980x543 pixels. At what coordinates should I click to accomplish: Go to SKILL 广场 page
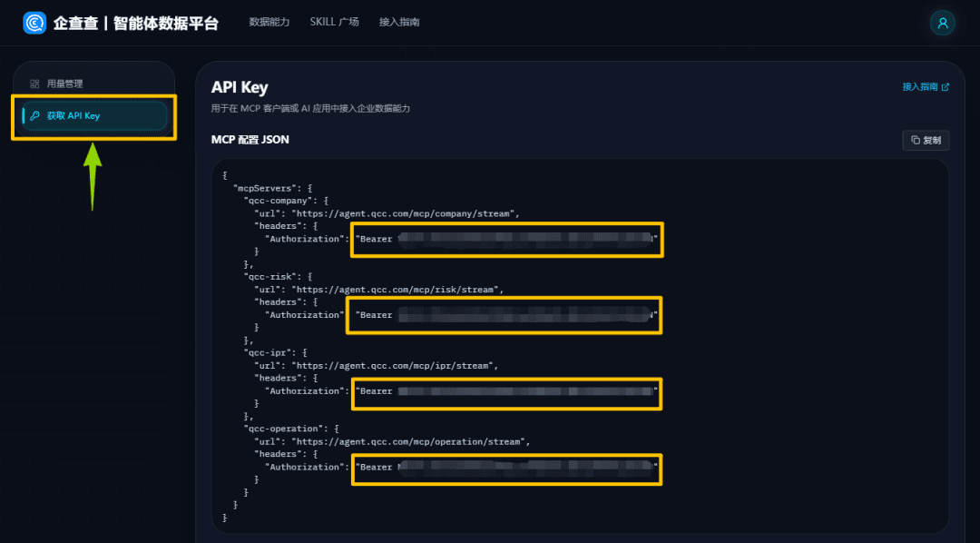pos(334,22)
